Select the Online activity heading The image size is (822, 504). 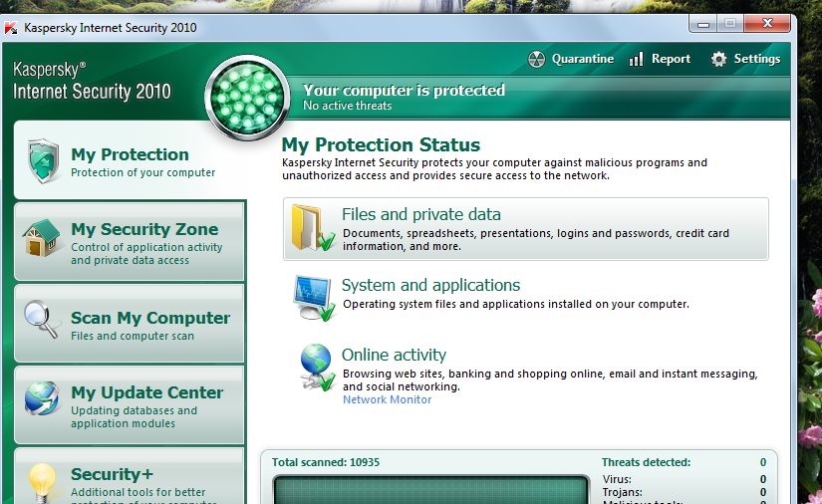pos(394,355)
